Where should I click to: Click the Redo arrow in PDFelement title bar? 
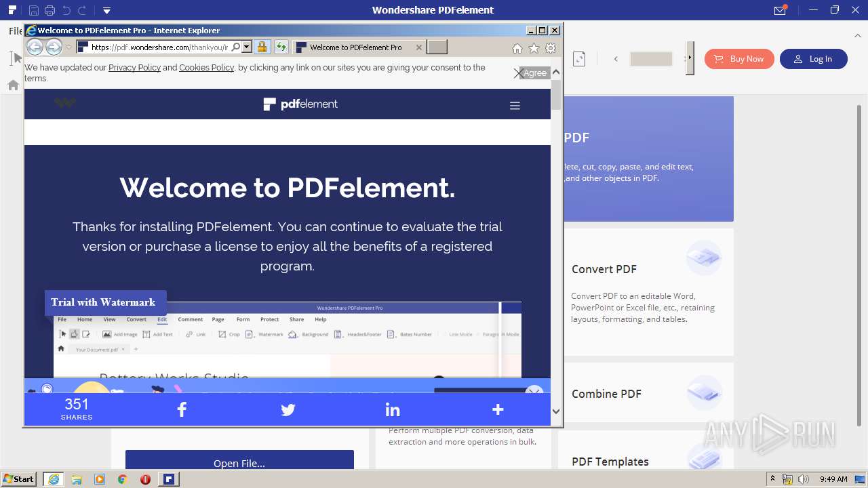click(82, 10)
